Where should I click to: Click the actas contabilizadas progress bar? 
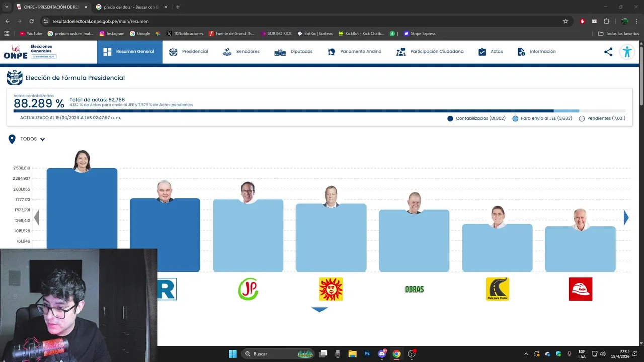click(x=319, y=111)
